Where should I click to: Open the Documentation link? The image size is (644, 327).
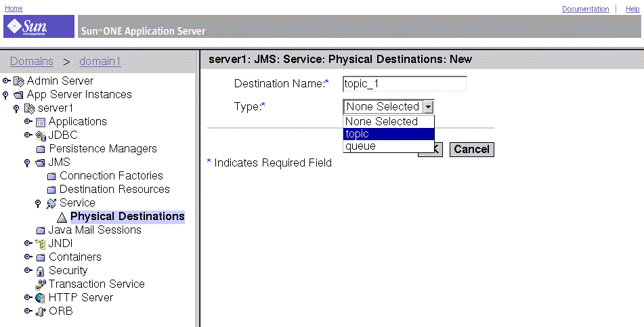pyautogui.click(x=585, y=9)
